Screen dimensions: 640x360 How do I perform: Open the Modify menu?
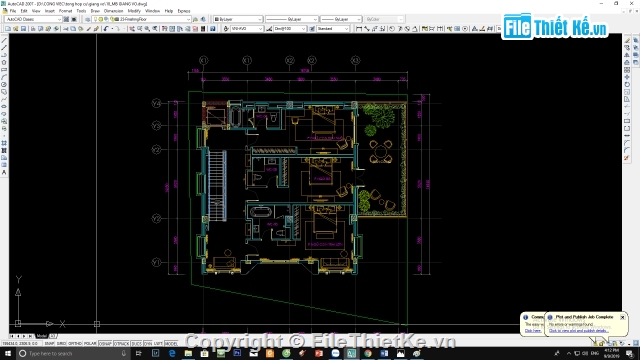pos(134,11)
